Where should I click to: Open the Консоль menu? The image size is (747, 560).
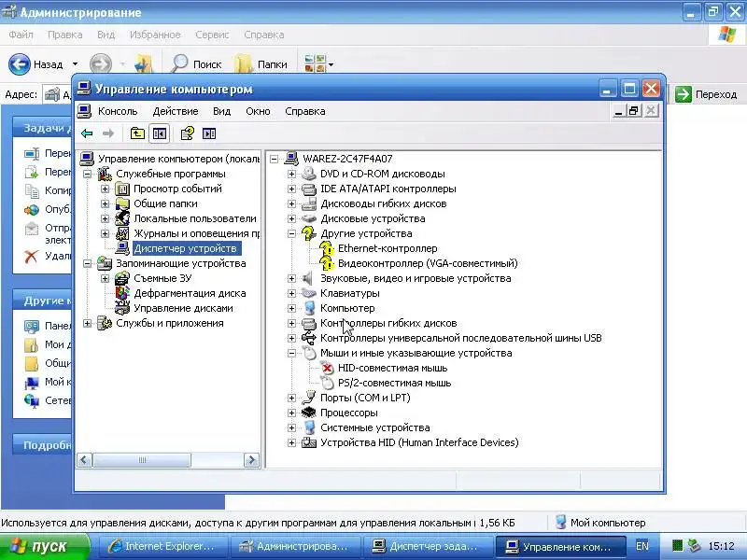tap(118, 111)
